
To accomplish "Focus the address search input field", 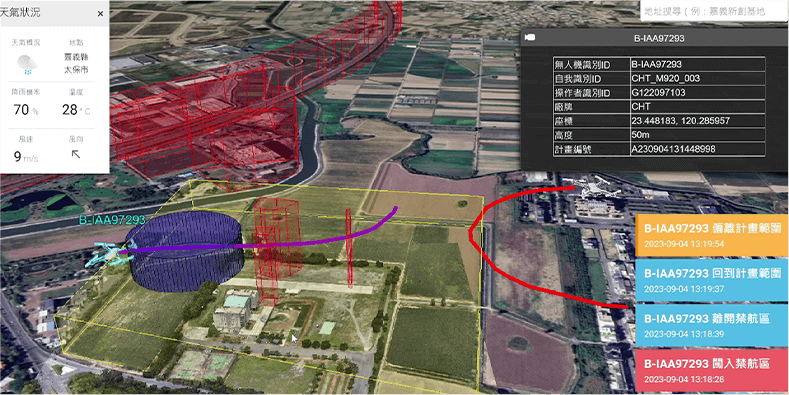I will point(714,11).
